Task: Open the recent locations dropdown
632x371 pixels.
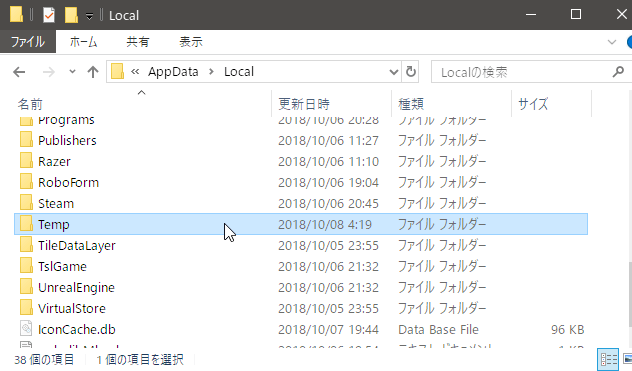Action: coord(72,72)
